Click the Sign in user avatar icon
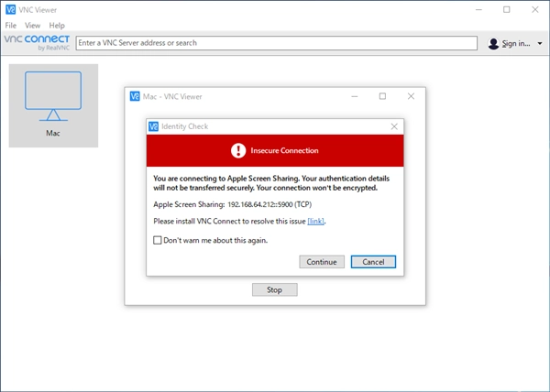Viewport: 550px width, 392px height. point(493,43)
